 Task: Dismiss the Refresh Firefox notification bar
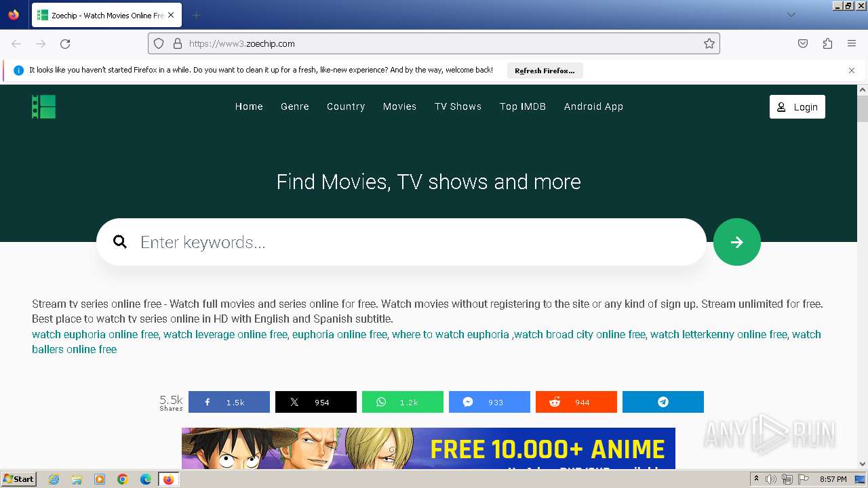tap(852, 70)
